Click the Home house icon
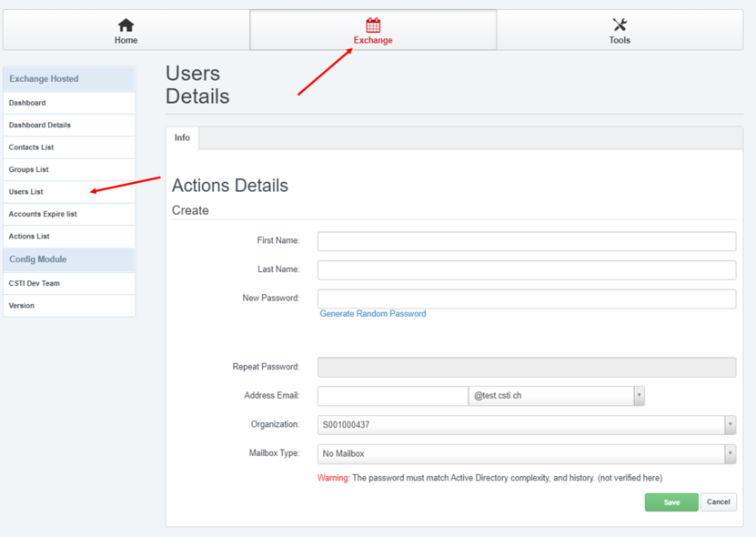The image size is (756, 537). [x=126, y=25]
